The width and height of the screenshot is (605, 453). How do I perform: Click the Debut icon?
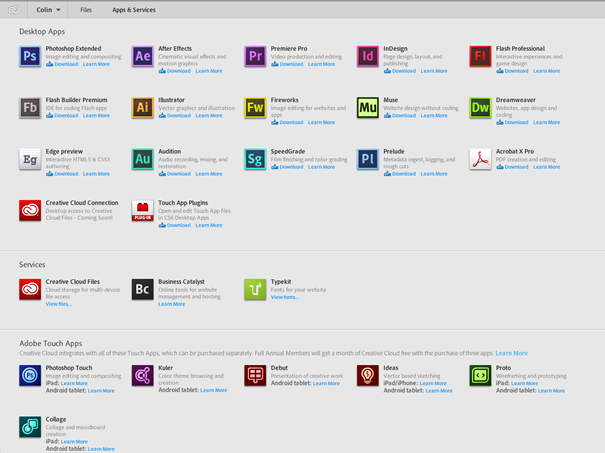click(x=255, y=375)
